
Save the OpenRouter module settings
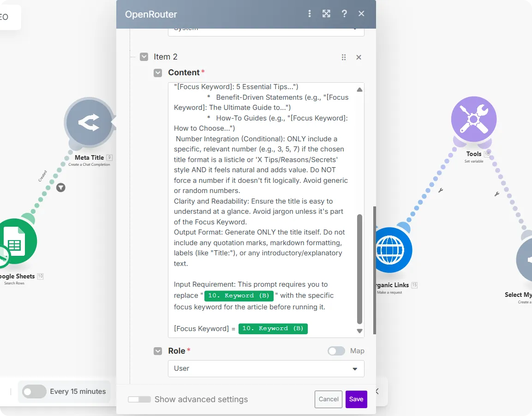(356, 399)
